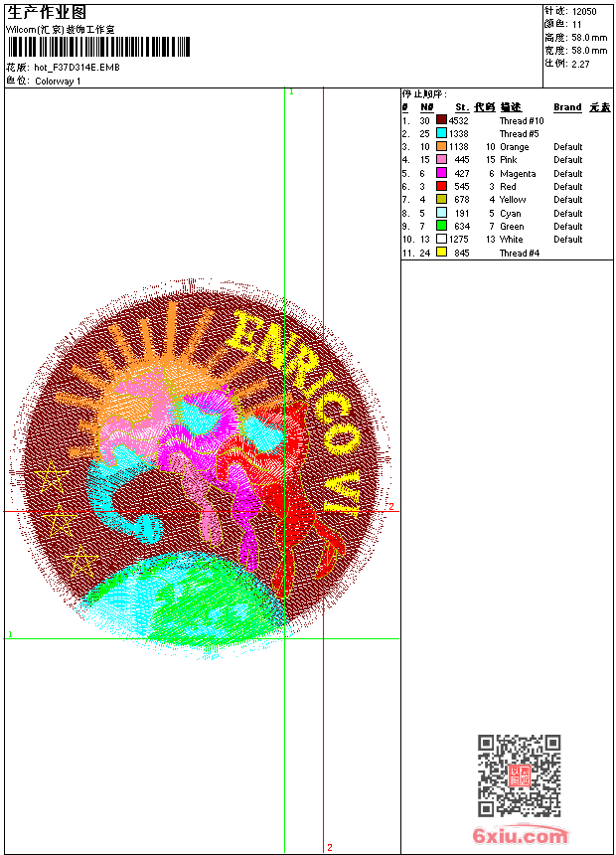Click the stitch count '1338' in row 2
This screenshot has height=855, width=616.
458,133
